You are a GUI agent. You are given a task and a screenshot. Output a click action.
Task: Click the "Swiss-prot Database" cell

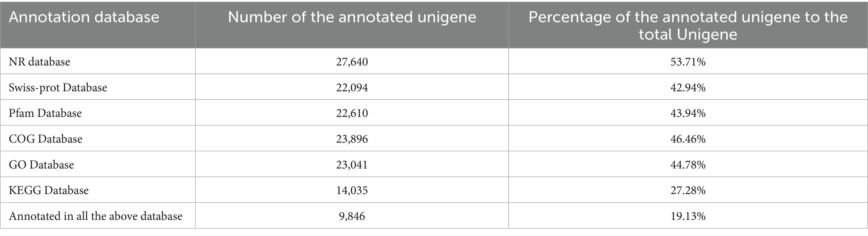click(58, 88)
